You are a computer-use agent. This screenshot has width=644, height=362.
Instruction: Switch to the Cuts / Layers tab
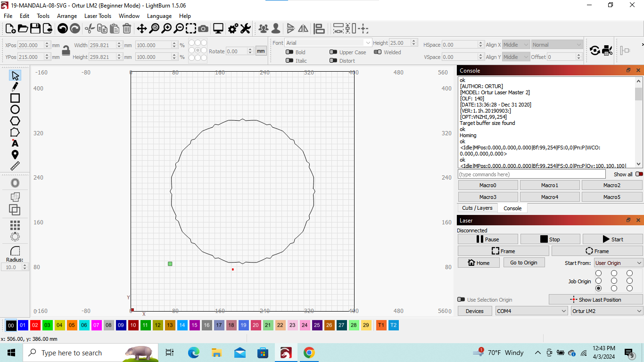point(477,208)
